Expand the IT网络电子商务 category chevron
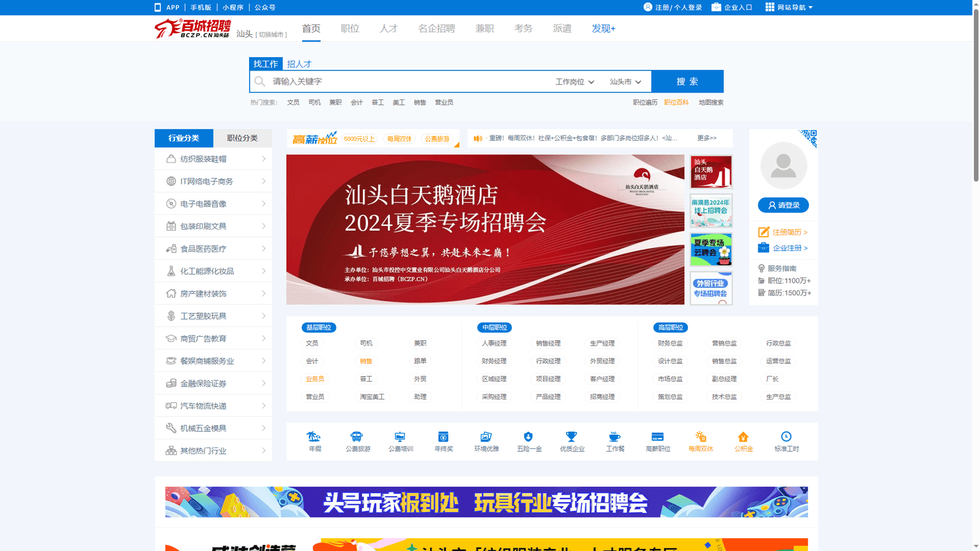Viewport: 980px width, 551px height. pos(263,181)
